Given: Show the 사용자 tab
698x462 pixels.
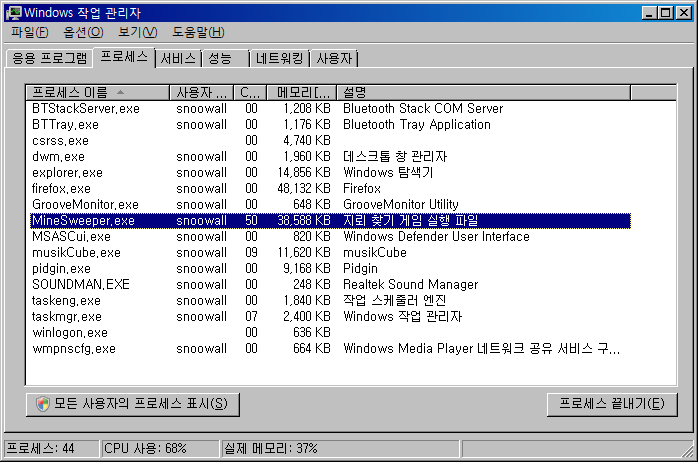Looking at the screenshot, I should 334,58.
